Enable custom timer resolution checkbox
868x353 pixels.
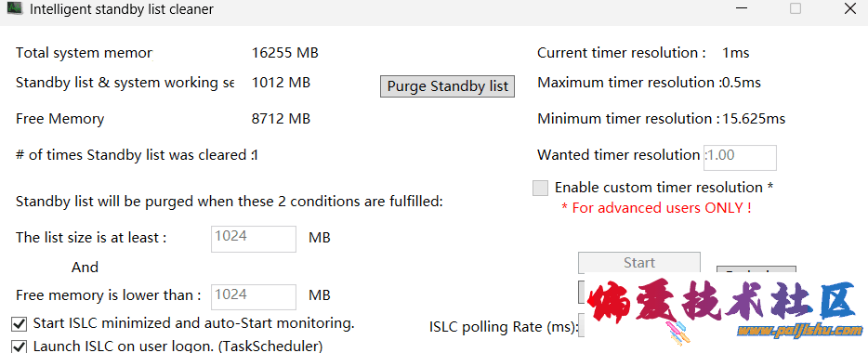(540, 189)
